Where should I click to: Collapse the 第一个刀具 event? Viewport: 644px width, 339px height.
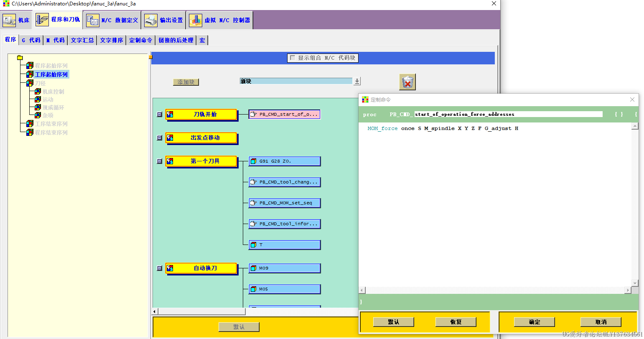(x=159, y=161)
